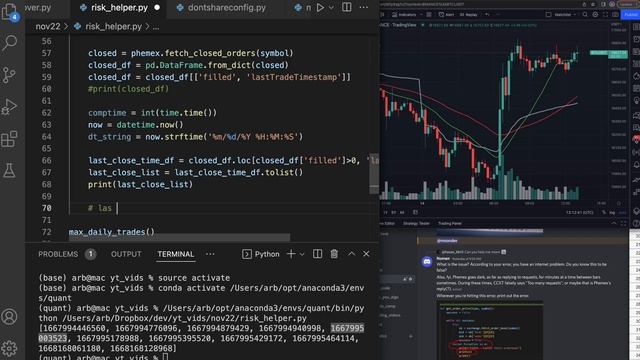Switch to the dontshareconfig.py tab
Image resolution: width=640 pixels, height=360 pixels.
227,7
